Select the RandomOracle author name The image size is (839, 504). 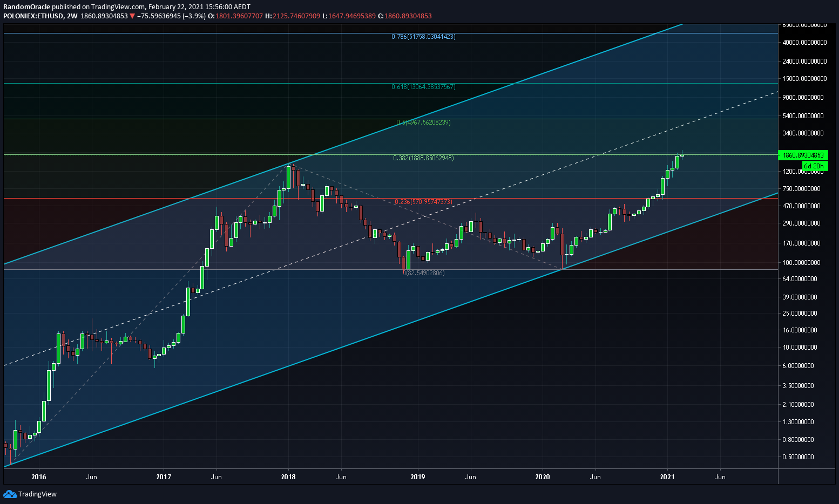pos(26,6)
